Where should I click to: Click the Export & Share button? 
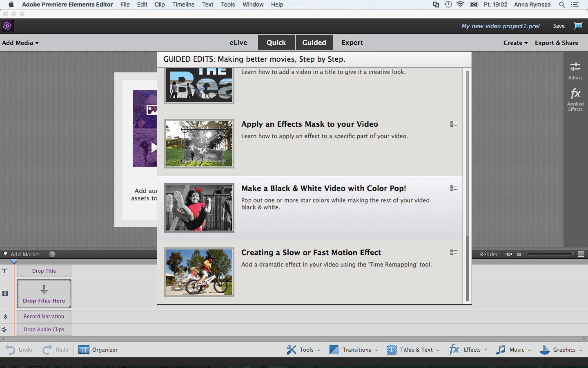(x=557, y=43)
